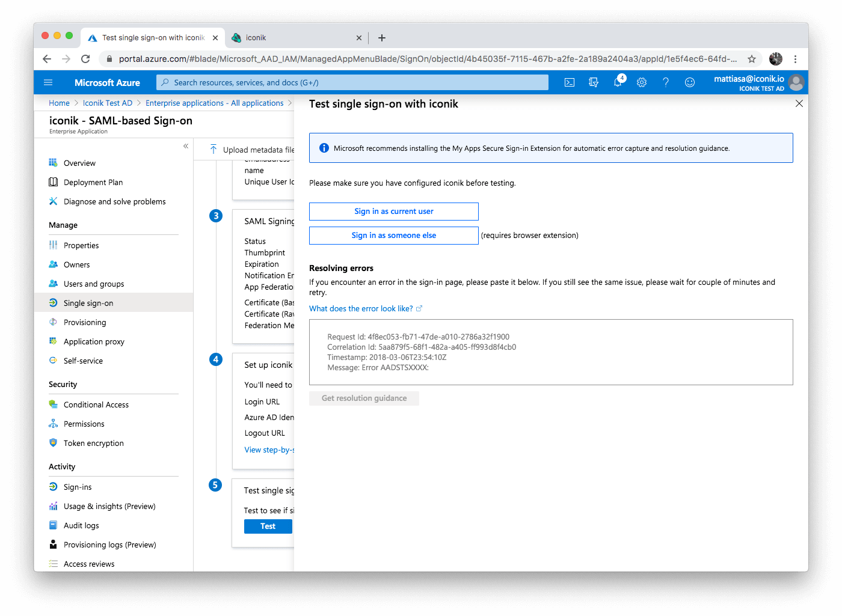
Task: Open the notifications bell
Action: 618,82
